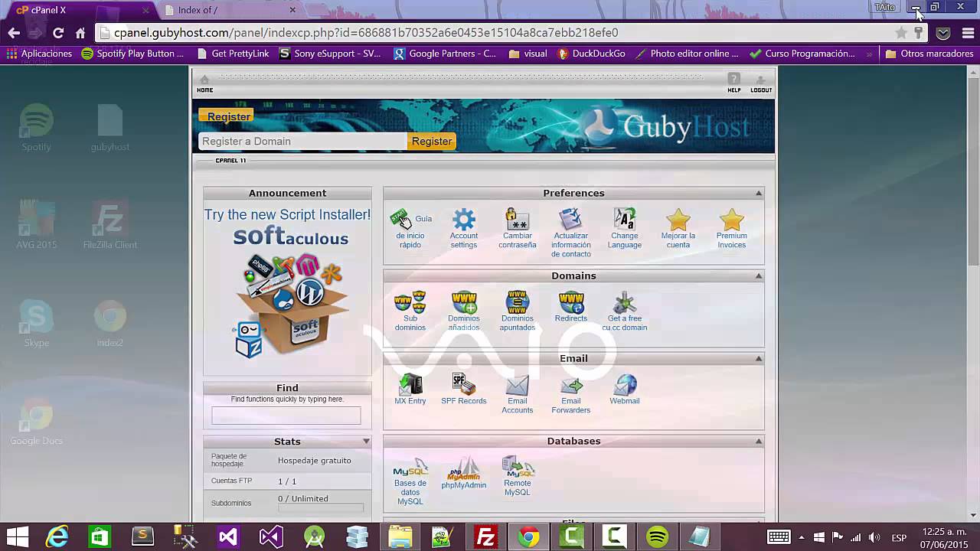
Task: Click the Hospedaje gratuito stats value
Action: pos(315,461)
